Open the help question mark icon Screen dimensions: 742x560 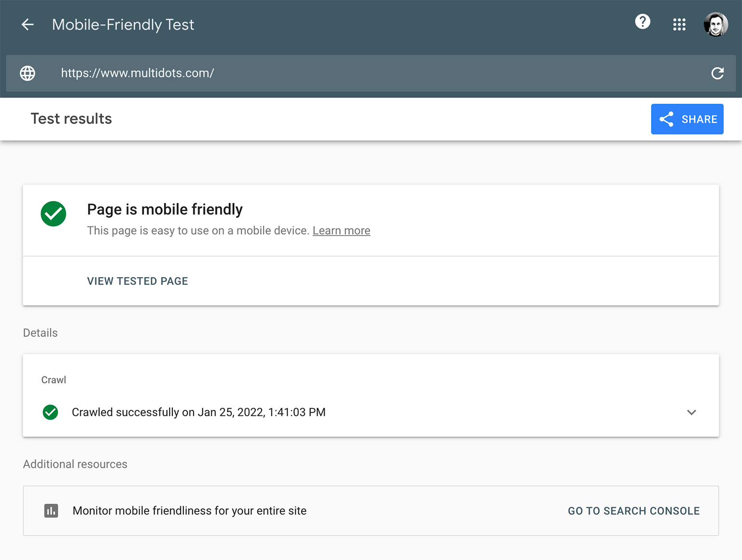[642, 22]
